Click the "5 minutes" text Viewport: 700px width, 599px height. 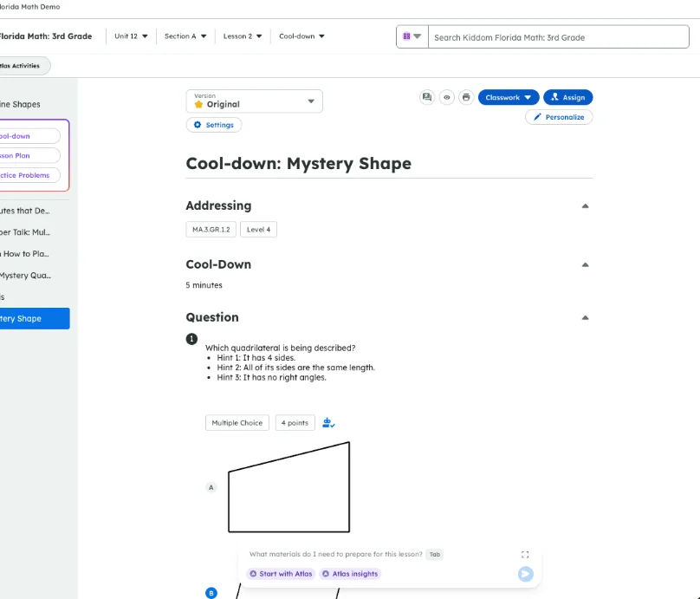tap(204, 285)
